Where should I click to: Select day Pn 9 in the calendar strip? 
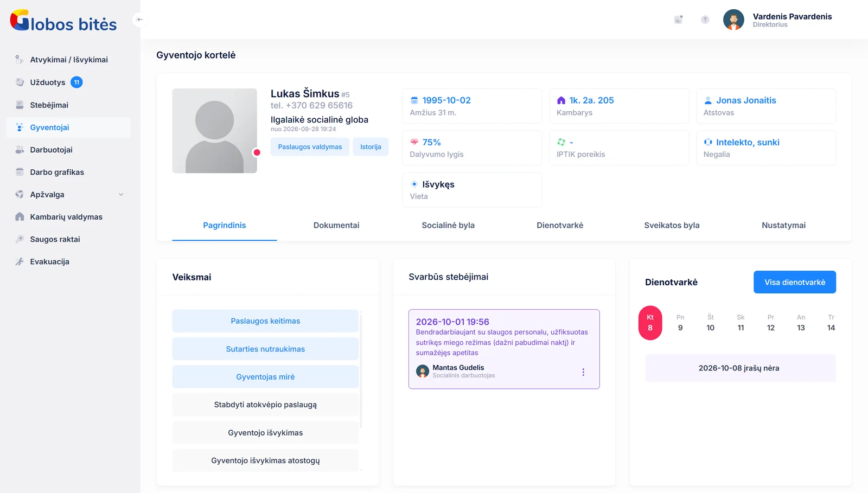pyautogui.click(x=680, y=323)
